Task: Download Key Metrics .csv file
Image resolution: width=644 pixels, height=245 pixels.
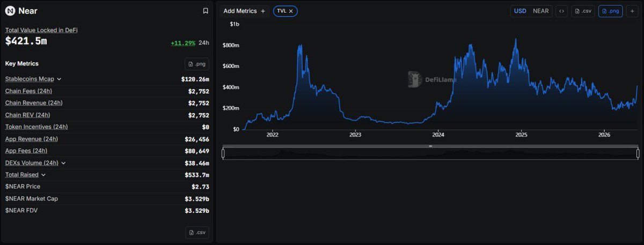Action: coord(197,233)
